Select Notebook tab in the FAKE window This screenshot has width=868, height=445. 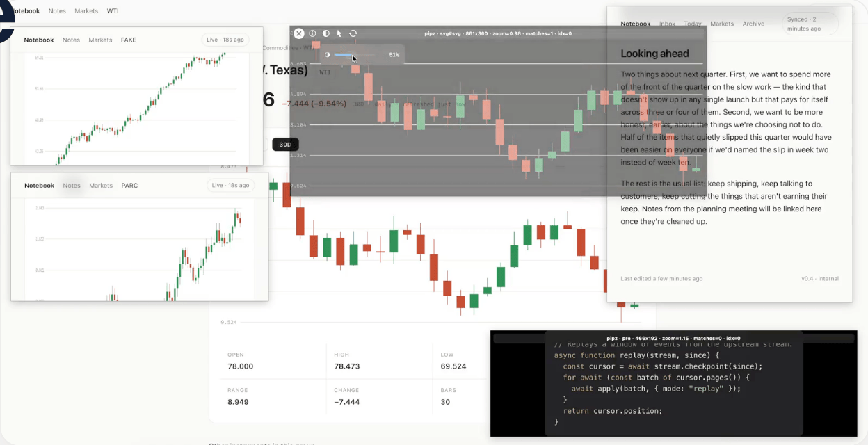point(39,40)
